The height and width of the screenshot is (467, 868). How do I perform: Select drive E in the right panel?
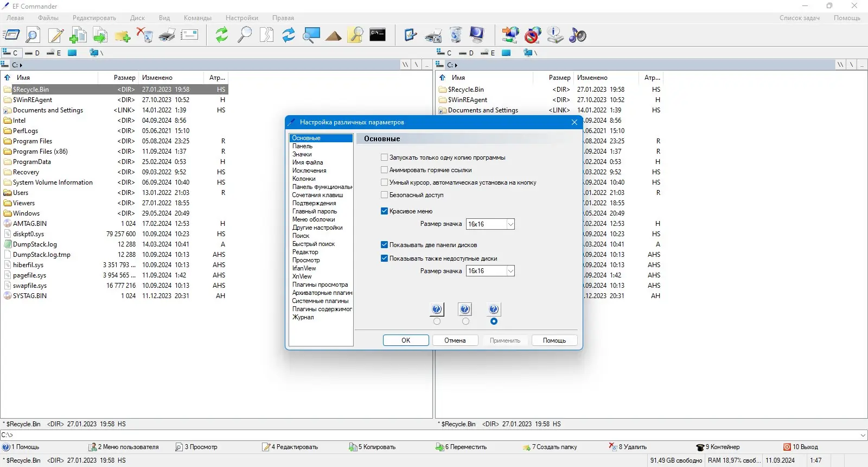[488, 53]
